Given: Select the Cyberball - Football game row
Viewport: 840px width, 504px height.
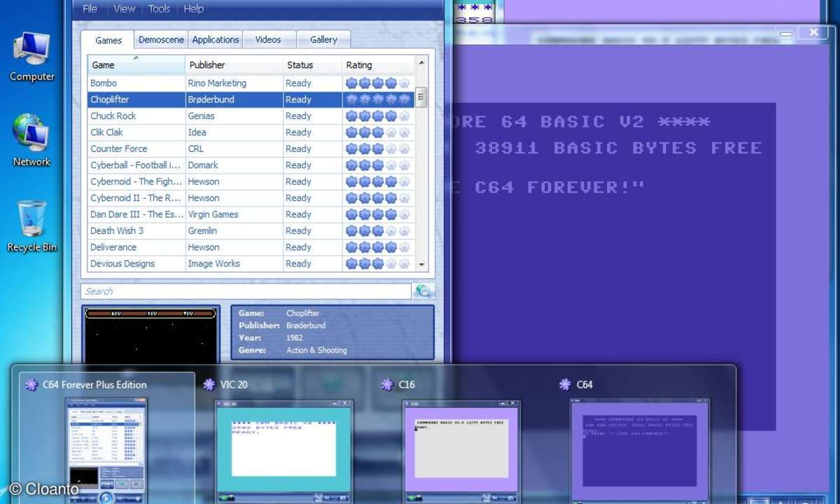Looking at the screenshot, I should pos(250,165).
